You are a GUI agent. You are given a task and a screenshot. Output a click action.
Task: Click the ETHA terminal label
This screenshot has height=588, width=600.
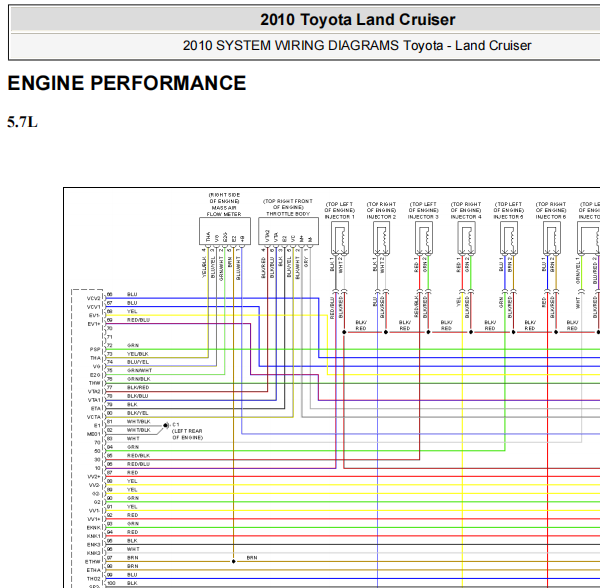(x=93, y=570)
